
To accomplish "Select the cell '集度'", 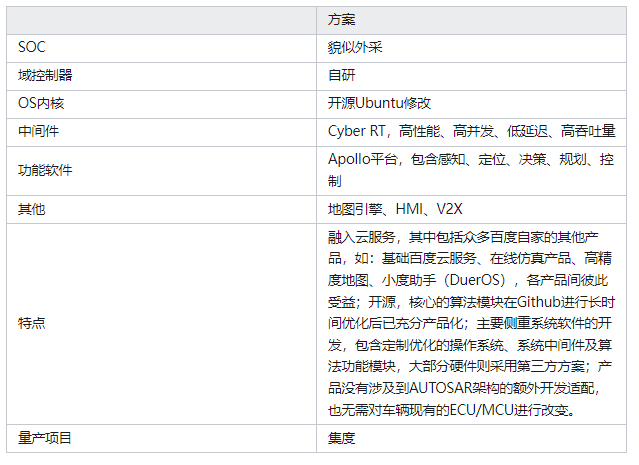I will tap(471, 439).
